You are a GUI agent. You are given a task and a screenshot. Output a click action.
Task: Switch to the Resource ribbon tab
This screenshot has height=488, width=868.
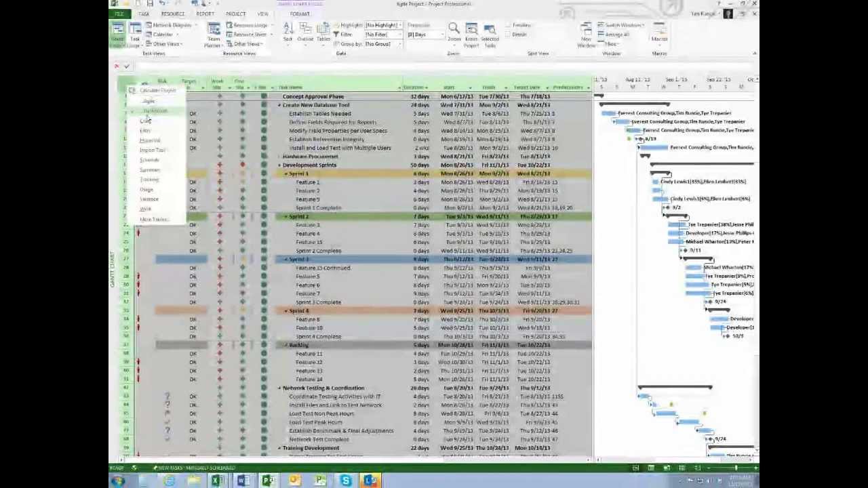coord(172,14)
